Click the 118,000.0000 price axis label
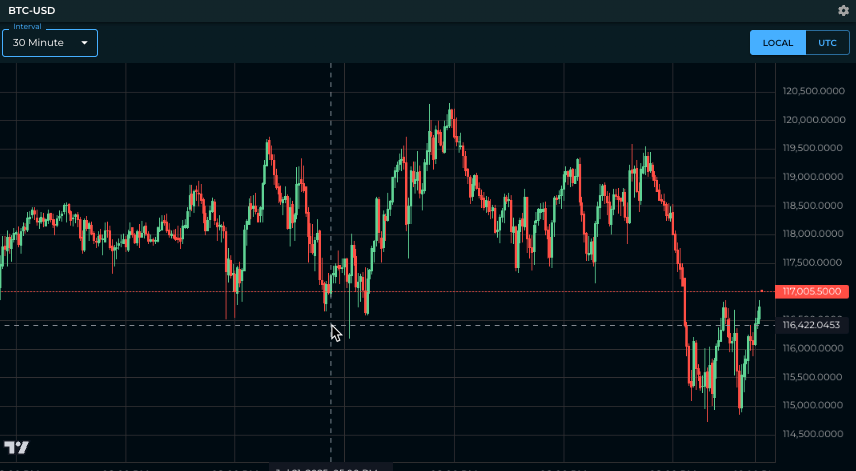This screenshot has height=471, width=856. point(813,234)
